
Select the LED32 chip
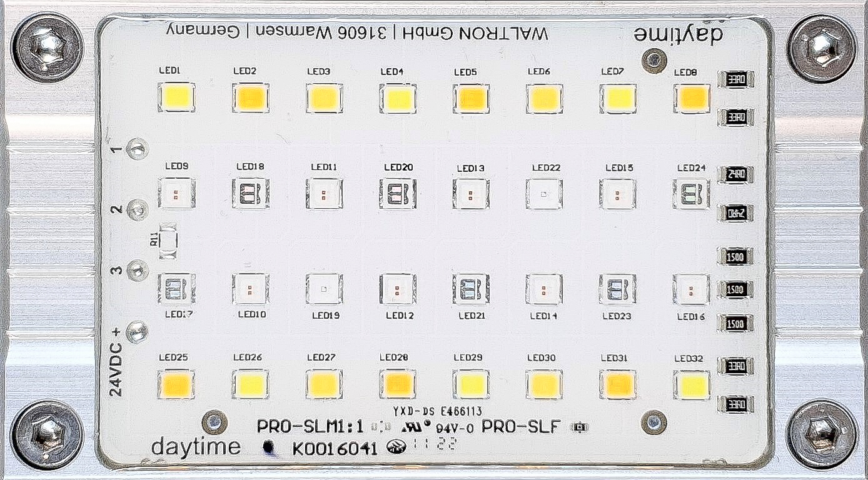[x=692, y=384]
